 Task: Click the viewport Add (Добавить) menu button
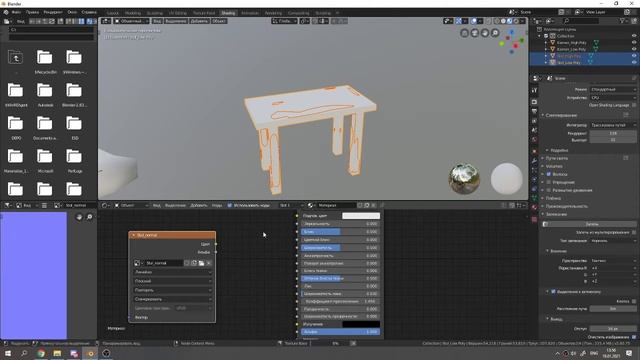coord(199,21)
